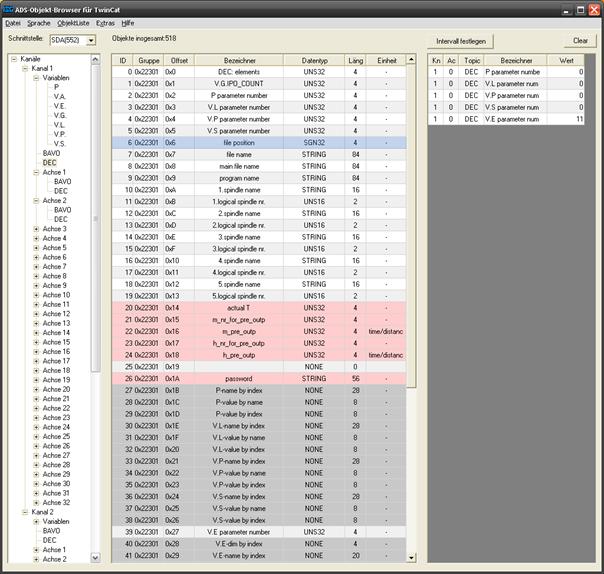Collapse the Kanal 2 tree node
Image resolution: width=604 pixels, height=574 pixels.
click(x=25, y=512)
